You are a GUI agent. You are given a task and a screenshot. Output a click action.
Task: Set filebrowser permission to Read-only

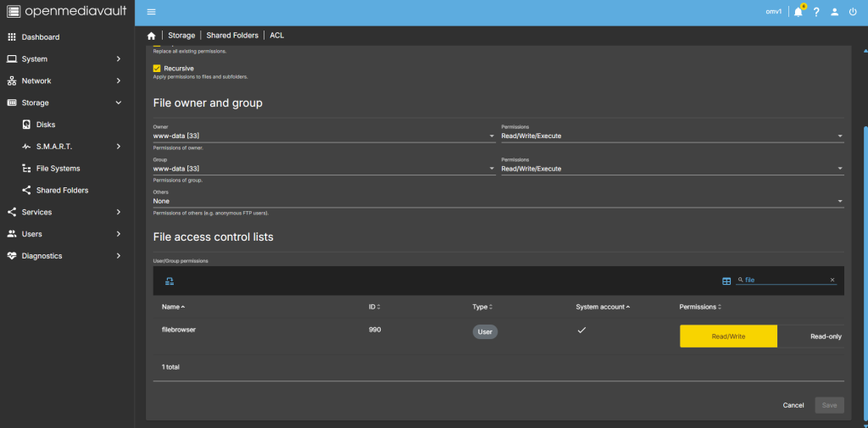[825, 336]
